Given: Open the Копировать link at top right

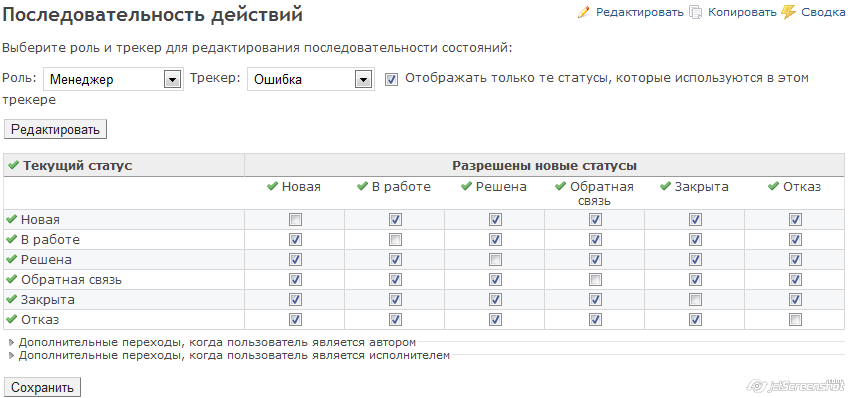Looking at the screenshot, I should pos(742,12).
